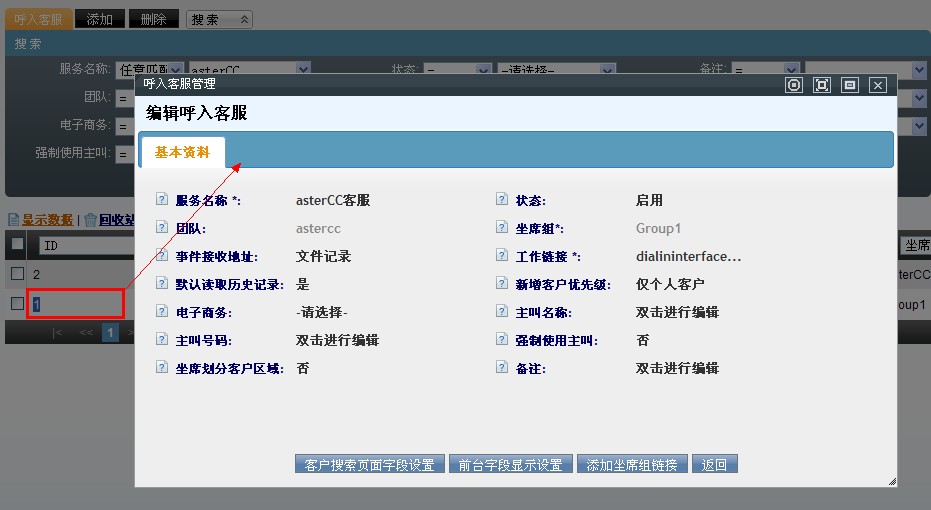Click the 前台字段显示设置 button
931x510 pixels.
510,465
